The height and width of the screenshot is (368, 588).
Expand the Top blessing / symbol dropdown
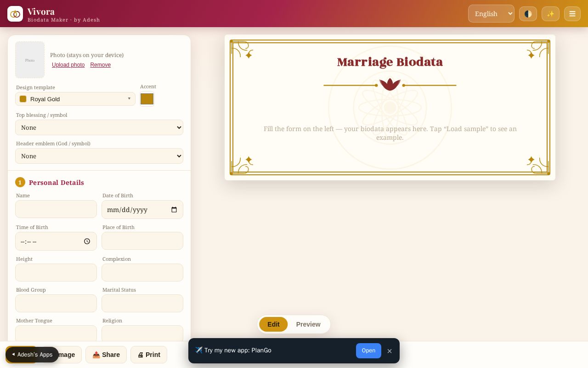(99, 127)
